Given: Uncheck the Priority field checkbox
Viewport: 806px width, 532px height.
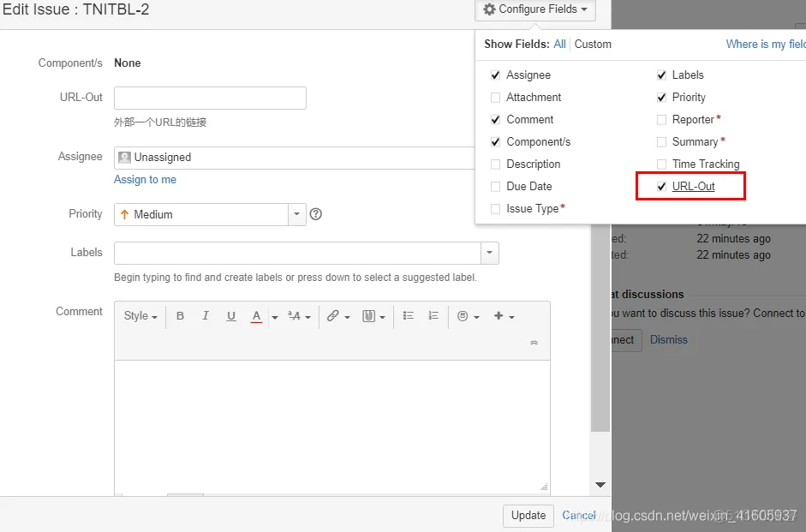Looking at the screenshot, I should pos(661,97).
